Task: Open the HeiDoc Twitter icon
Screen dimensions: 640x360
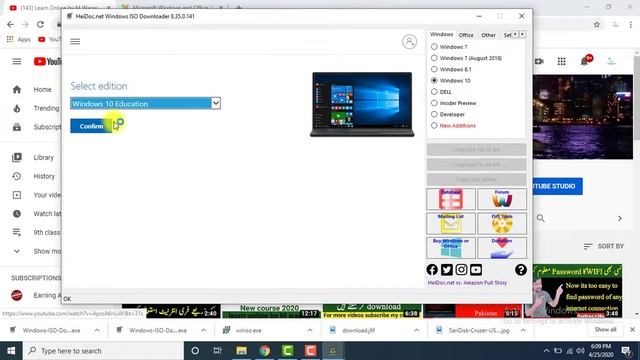Action: 447,269
